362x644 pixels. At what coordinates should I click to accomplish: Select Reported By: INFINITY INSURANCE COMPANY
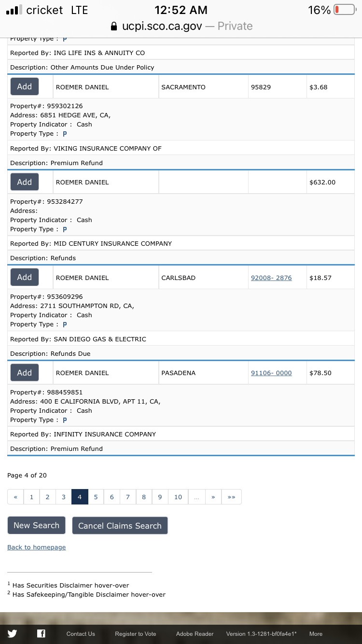(x=83, y=434)
